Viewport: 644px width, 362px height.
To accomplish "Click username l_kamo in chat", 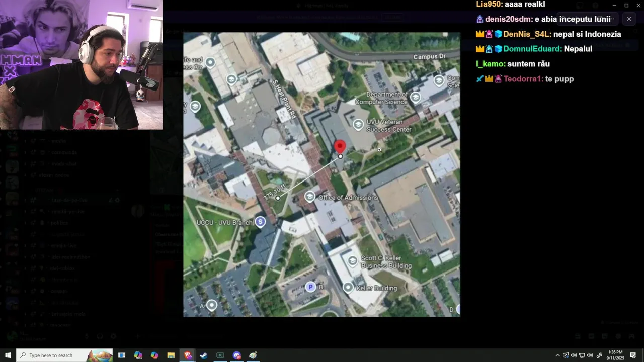I will pos(490,64).
